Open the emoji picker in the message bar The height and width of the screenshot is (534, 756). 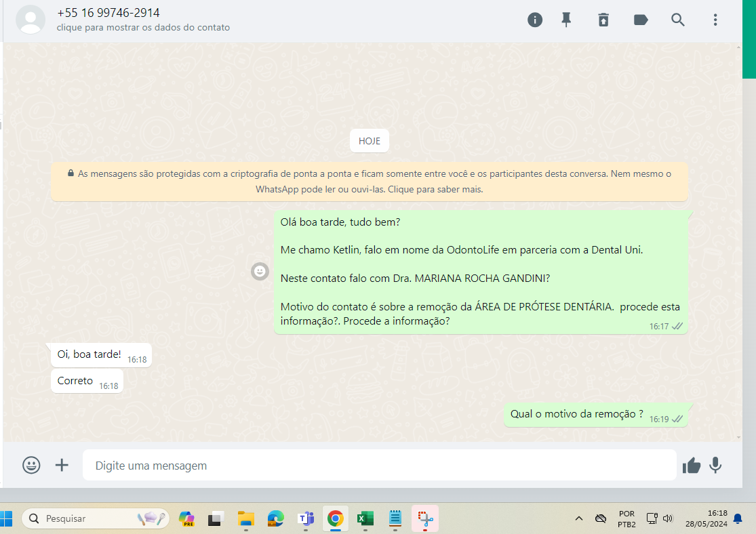[31, 465]
